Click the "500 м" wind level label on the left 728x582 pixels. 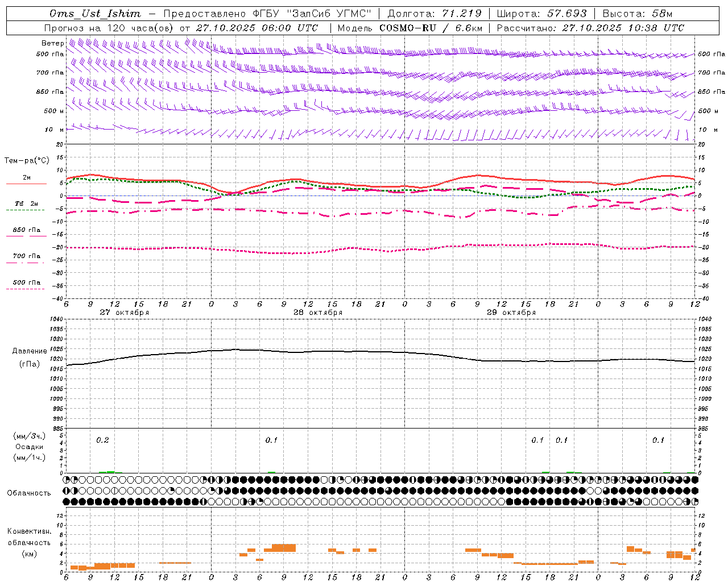[54, 111]
